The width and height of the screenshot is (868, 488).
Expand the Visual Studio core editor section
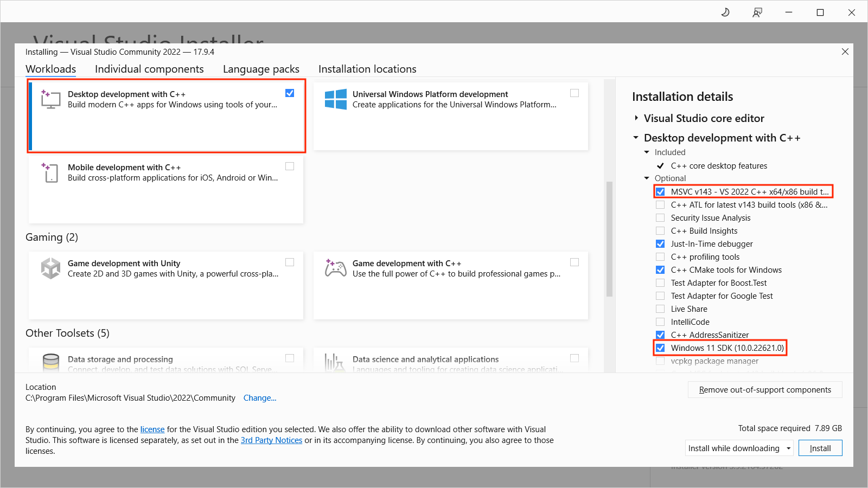(x=636, y=118)
